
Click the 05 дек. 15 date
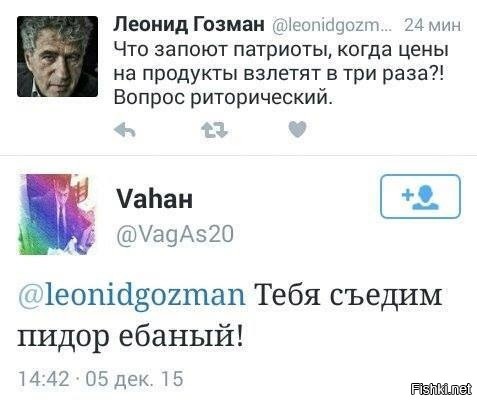134,379
